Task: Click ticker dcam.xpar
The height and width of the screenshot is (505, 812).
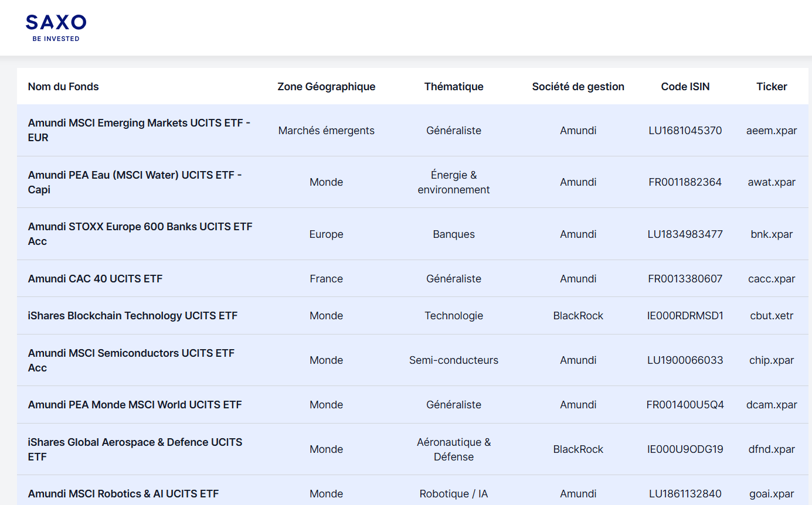Action: (x=772, y=405)
